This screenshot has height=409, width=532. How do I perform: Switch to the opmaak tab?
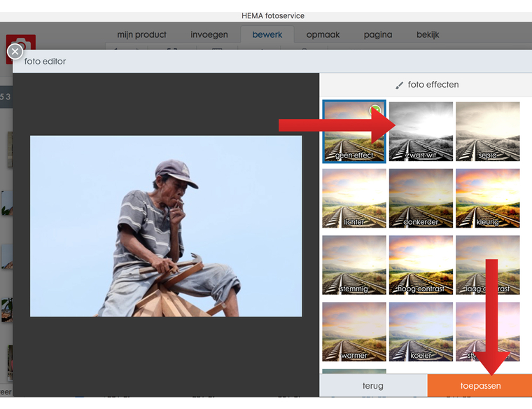point(323,34)
